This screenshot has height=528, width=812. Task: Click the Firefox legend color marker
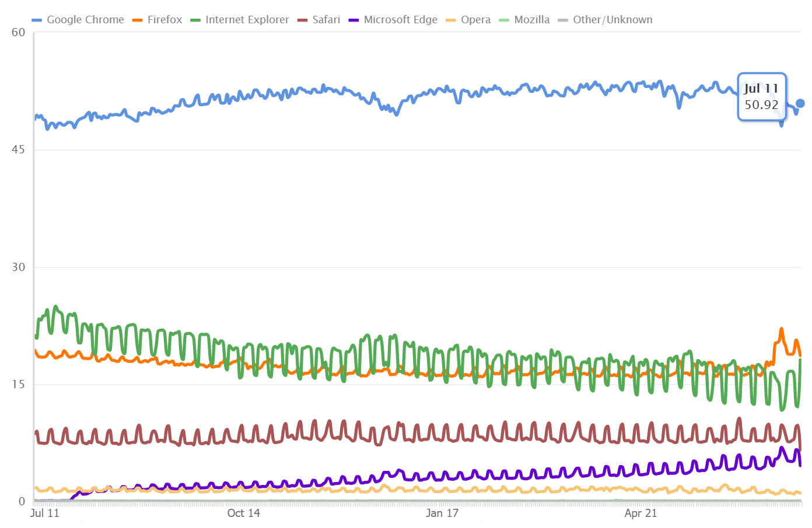coord(136,19)
